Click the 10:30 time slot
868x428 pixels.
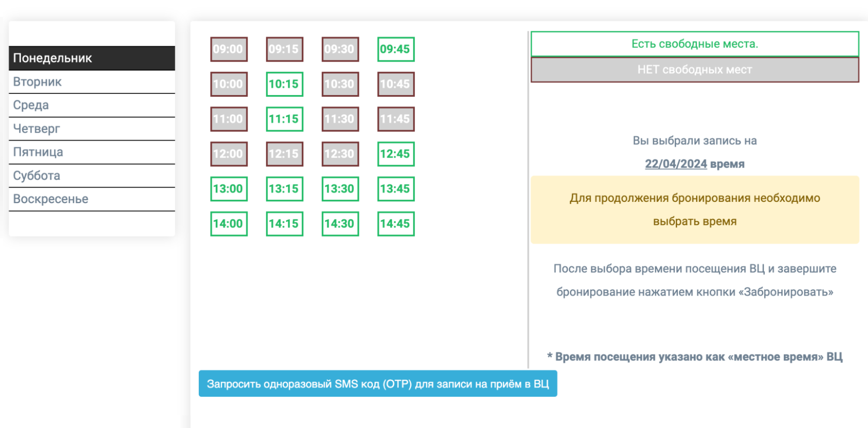pos(340,84)
